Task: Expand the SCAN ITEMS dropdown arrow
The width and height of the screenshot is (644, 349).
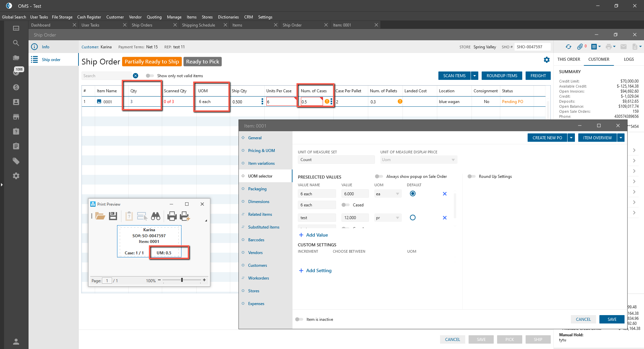Action: pyautogui.click(x=475, y=76)
